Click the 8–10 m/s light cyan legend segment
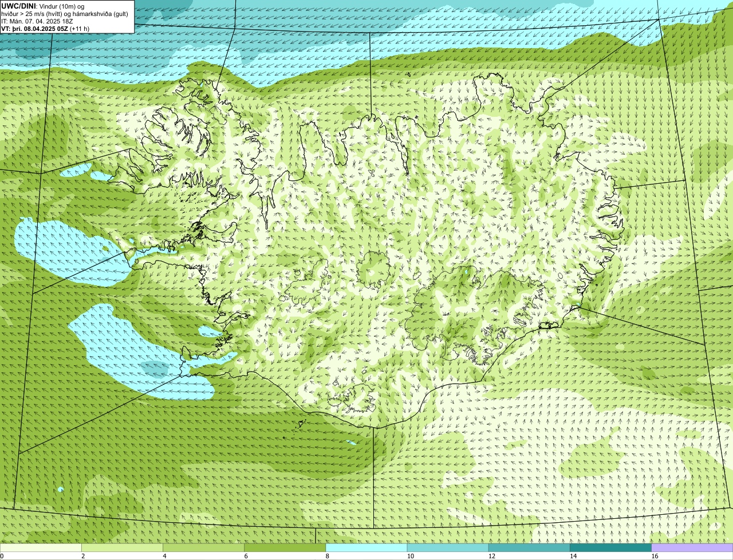 (x=366, y=548)
